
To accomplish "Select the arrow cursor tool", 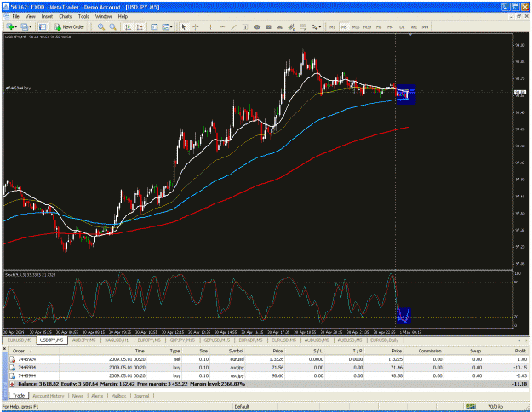I will coord(184,26).
